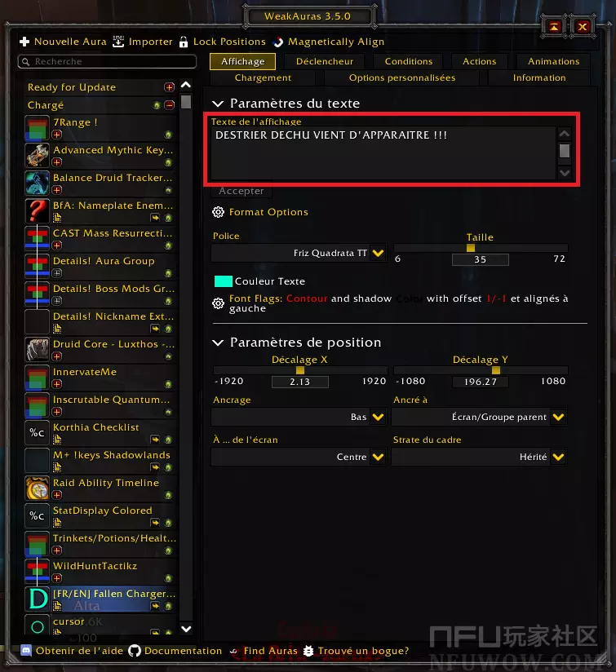Collapse the Paramètres du texte section

218,104
